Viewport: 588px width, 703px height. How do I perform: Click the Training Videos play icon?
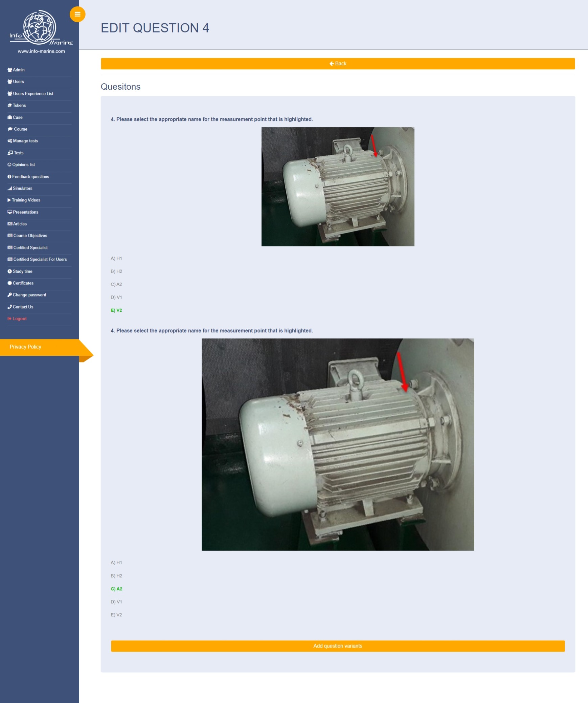[x=9, y=200]
